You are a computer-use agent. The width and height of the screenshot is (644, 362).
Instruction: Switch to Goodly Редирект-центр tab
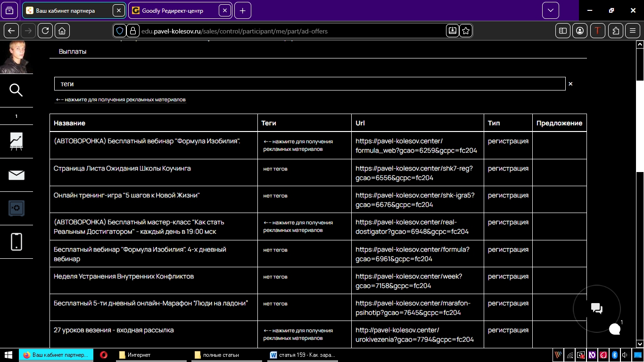click(175, 10)
